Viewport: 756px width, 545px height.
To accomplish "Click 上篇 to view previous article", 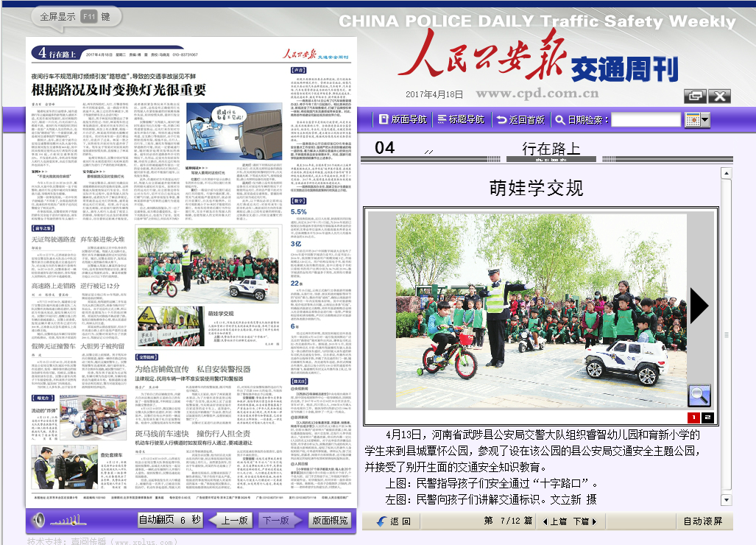I will [x=554, y=521].
